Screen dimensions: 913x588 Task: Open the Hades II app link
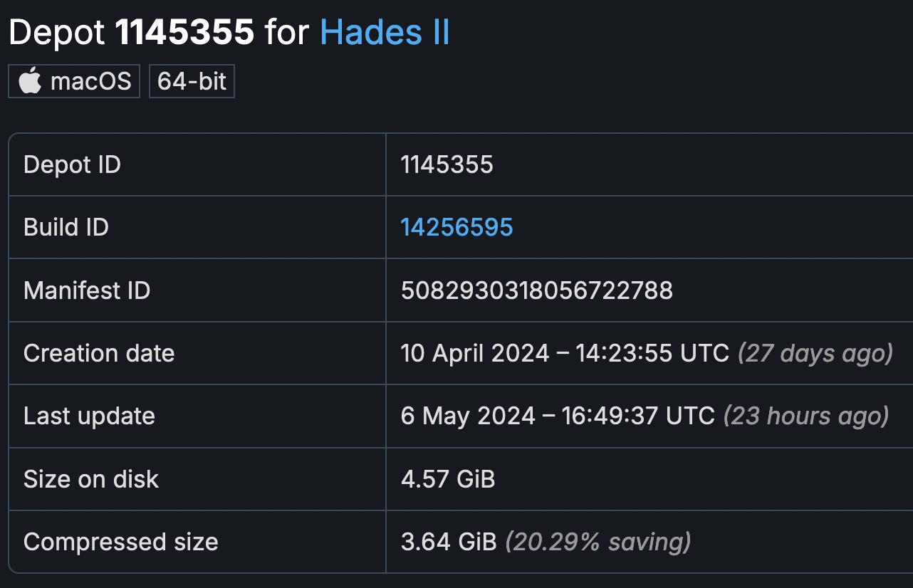[385, 33]
